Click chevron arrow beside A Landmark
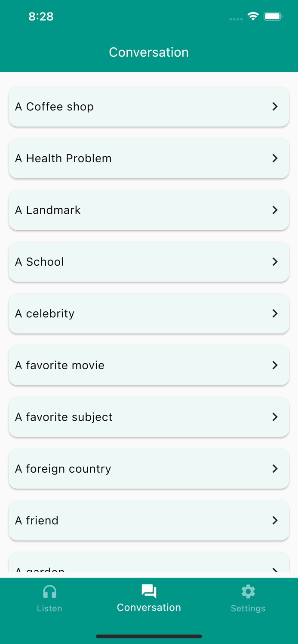The image size is (298, 644). [275, 210]
